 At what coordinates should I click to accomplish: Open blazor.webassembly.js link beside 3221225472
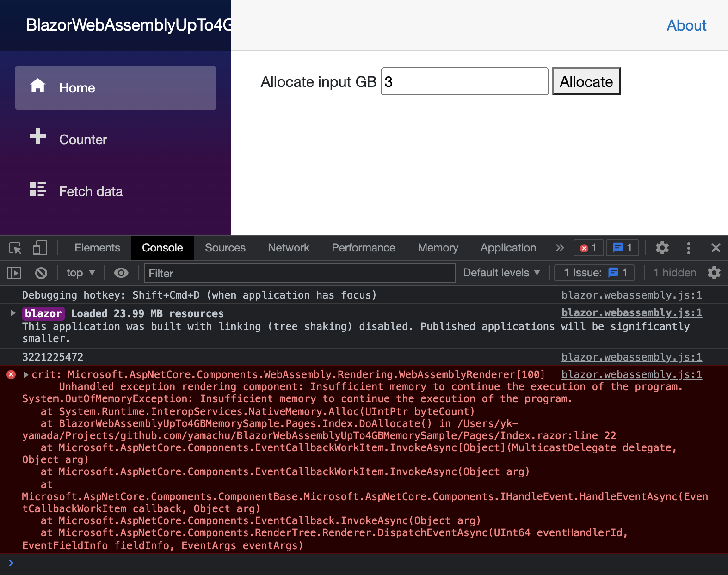(x=632, y=357)
